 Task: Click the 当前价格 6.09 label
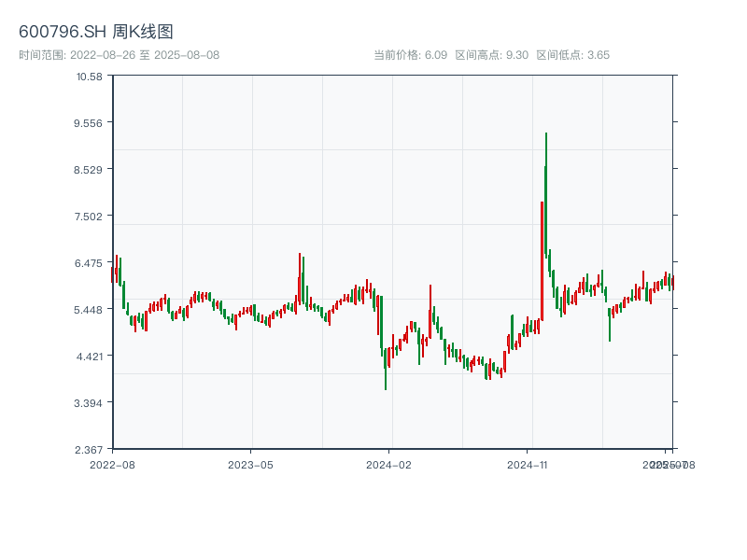point(410,55)
